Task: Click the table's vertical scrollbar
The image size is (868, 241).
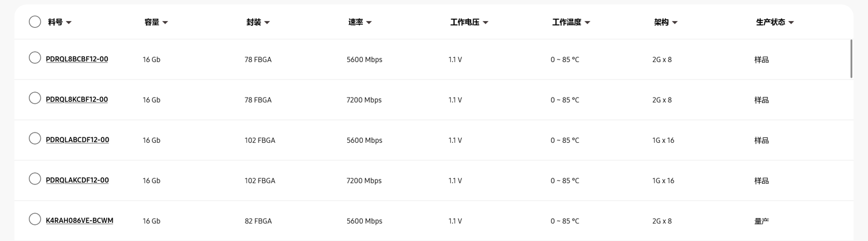Action: (851, 58)
